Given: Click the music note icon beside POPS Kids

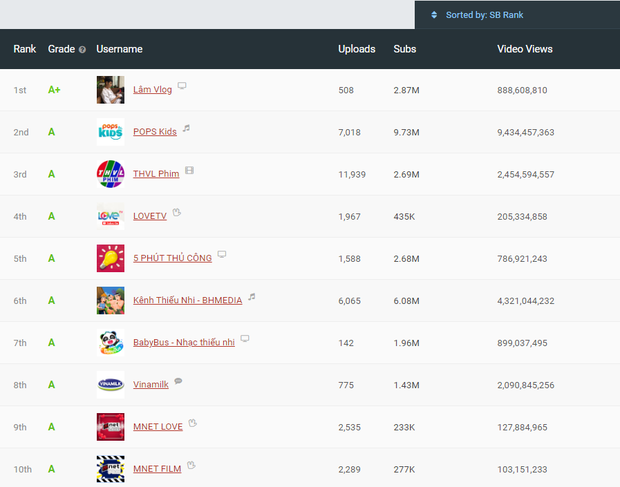Looking at the screenshot, I should [x=186, y=129].
